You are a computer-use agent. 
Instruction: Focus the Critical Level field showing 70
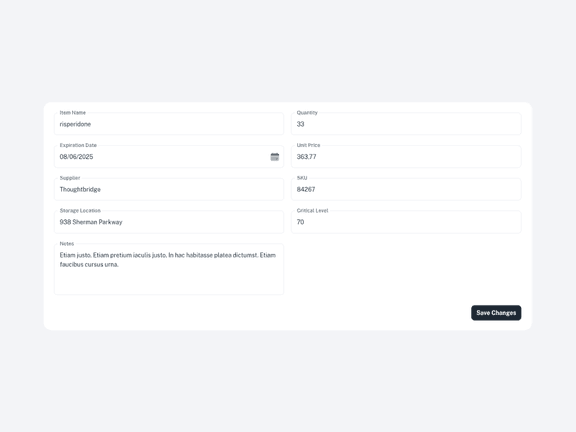coord(406,222)
